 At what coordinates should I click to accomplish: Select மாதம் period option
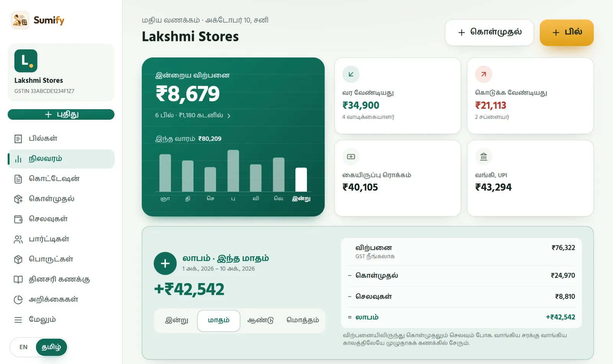coord(219,321)
